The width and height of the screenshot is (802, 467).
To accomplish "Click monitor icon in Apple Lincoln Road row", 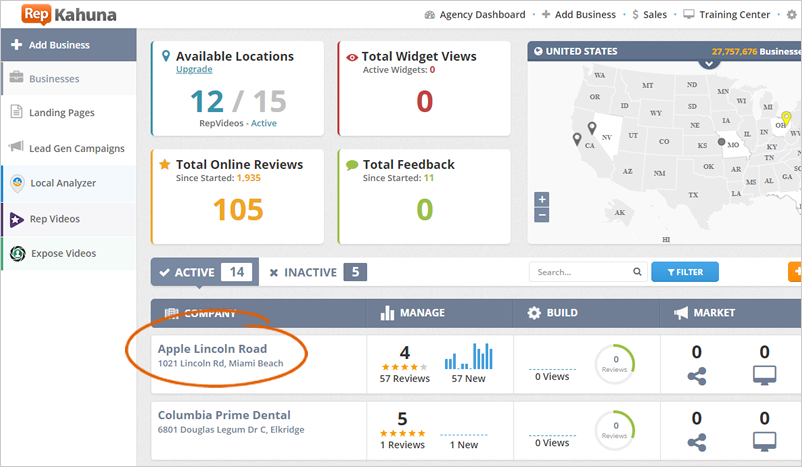I will 764,375.
